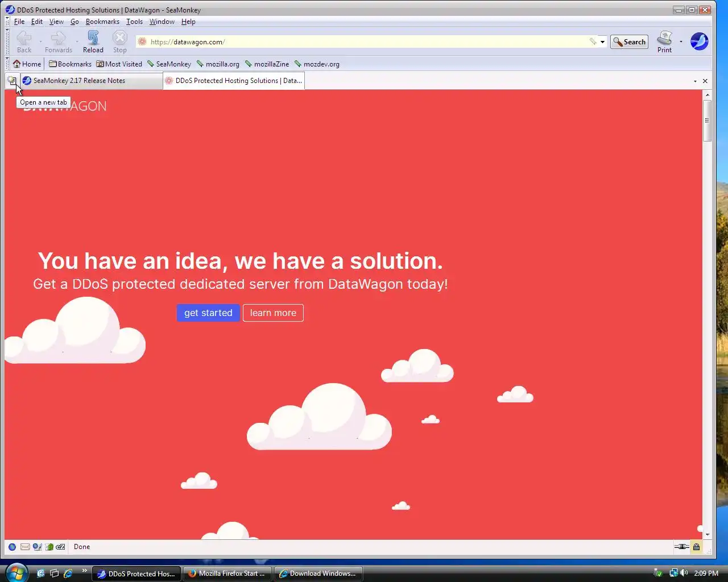Open Composer icon in status bar
The height and width of the screenshot is (582, 728).
(37, 547)
